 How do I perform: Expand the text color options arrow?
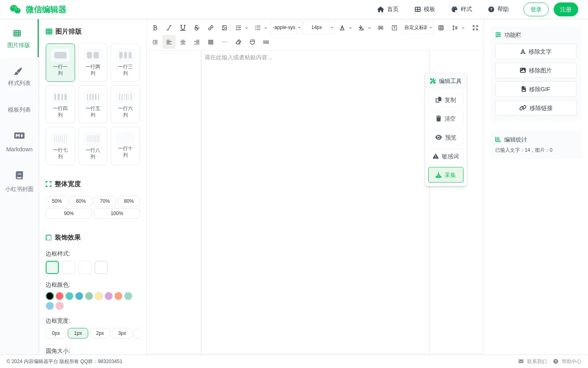[x=350, y=28]
